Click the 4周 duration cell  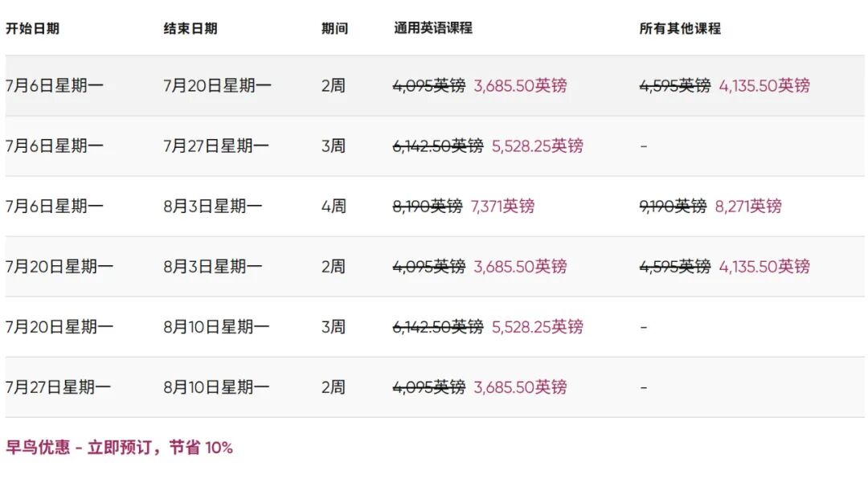click(x=334, y=207)
